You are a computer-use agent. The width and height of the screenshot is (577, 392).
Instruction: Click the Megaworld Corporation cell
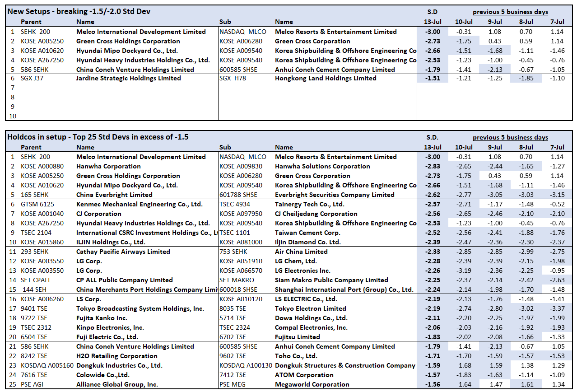(x=312, y=384)
